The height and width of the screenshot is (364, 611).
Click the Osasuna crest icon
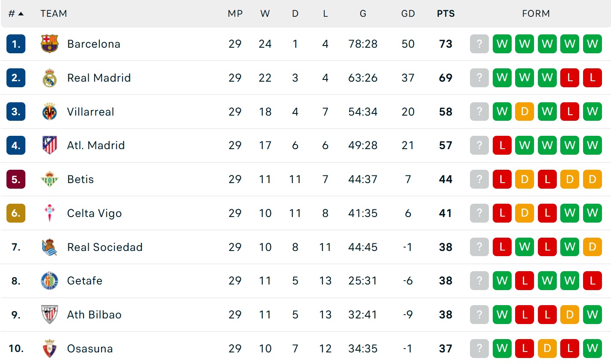(49, 349)
